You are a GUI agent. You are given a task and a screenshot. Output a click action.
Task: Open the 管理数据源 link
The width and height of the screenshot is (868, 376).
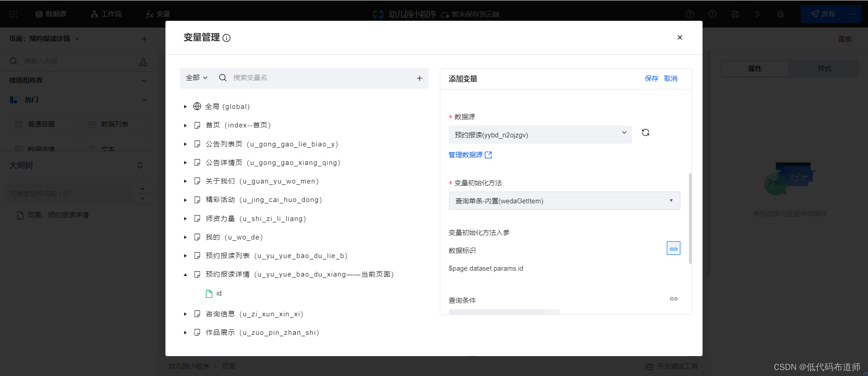pyautogui.click(x=470, y=155)
